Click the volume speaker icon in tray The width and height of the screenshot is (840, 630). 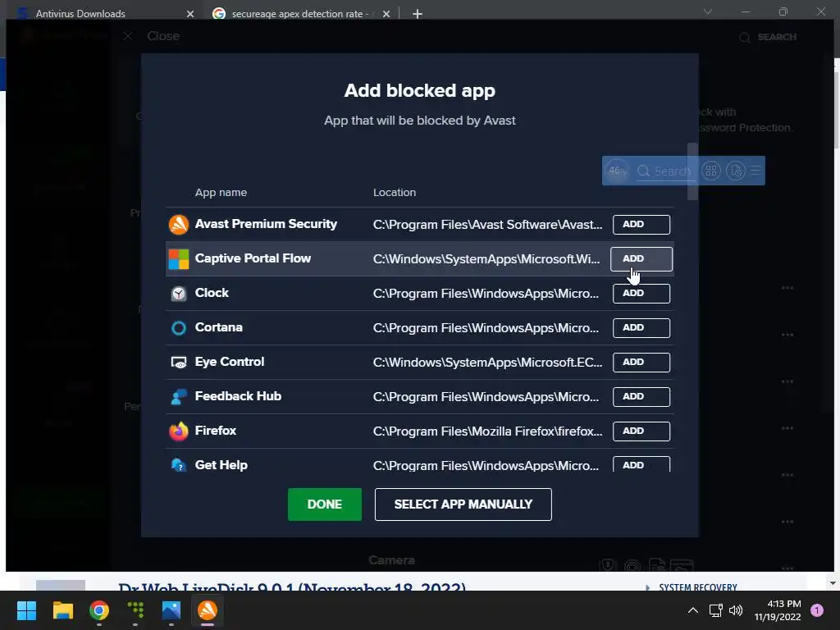coord(736,610)
